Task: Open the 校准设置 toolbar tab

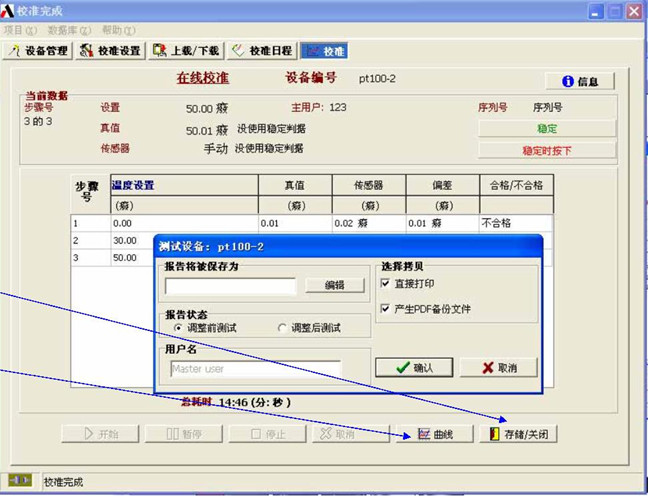Action: 111,51
